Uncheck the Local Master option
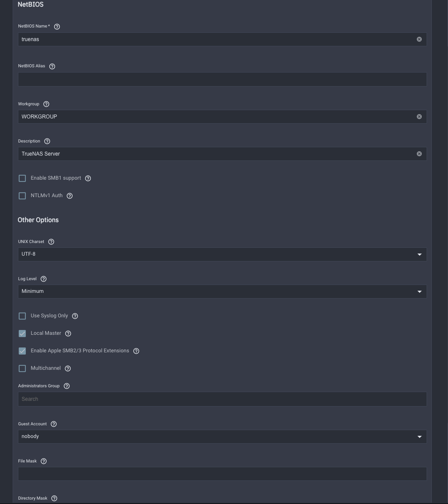 tap(22, 334)
